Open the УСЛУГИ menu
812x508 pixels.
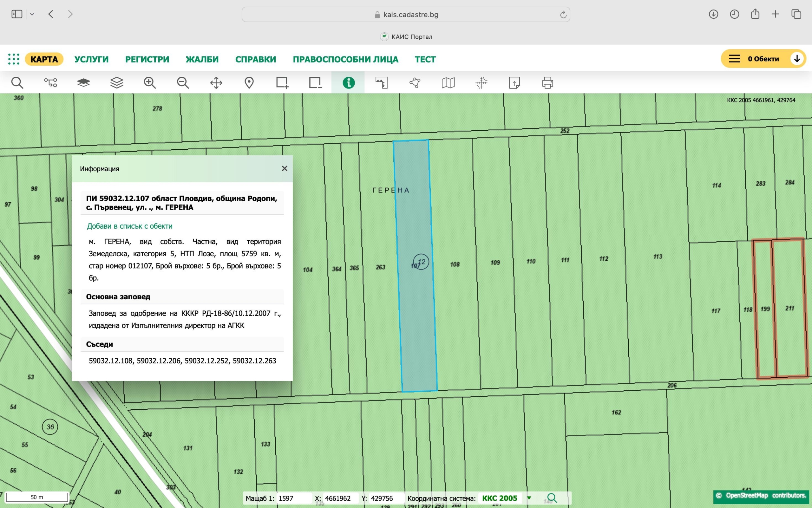91,59
